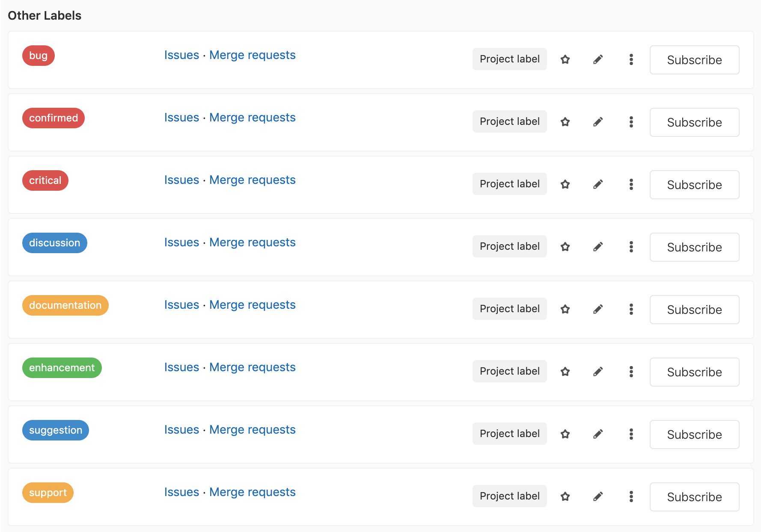View Issues with the discussion label
Image resolution: width=761 pixels, height=532 pixels.
(x=181, y=242)
